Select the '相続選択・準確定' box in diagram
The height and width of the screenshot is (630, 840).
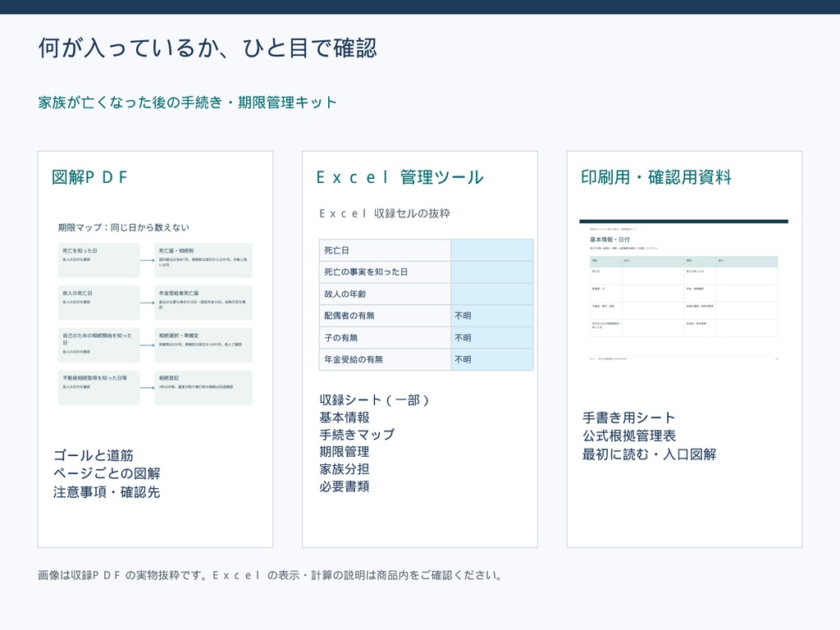pos(203,345)
